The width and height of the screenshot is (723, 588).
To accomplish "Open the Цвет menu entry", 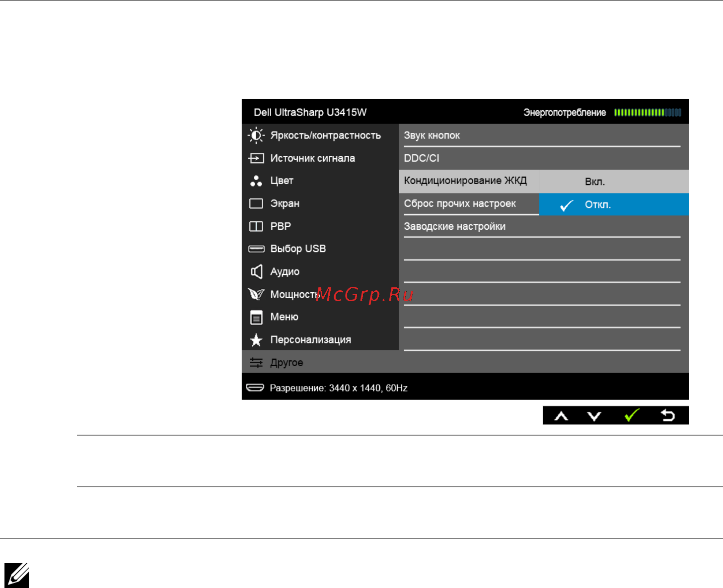I will (x=320, y=181).
